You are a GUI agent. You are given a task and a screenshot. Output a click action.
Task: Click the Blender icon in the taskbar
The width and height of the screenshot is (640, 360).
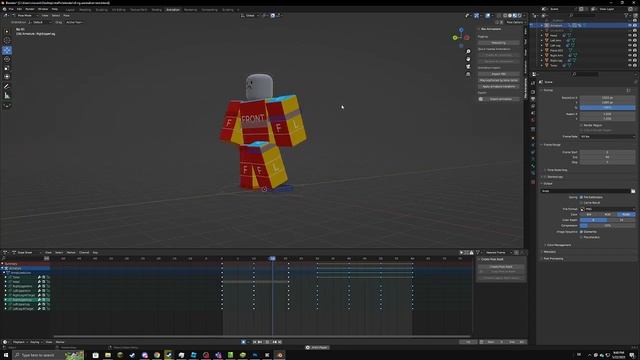[280, 355]
